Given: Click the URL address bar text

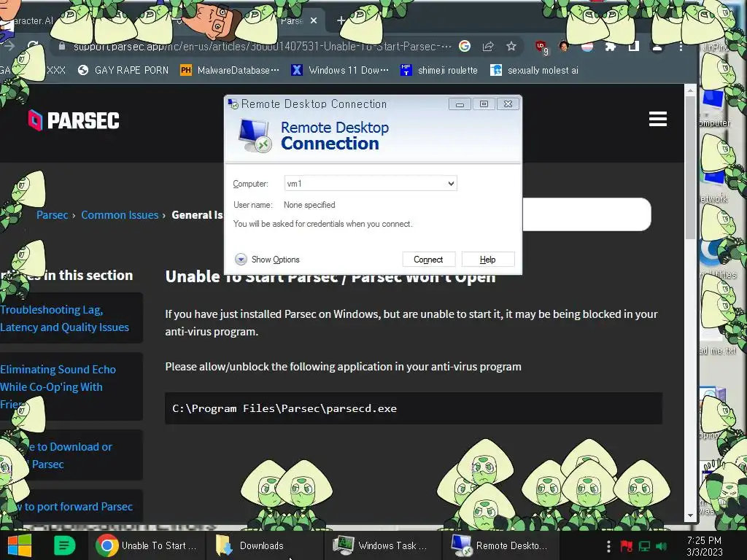Looking at the screenshot, I should coord(262,46).
